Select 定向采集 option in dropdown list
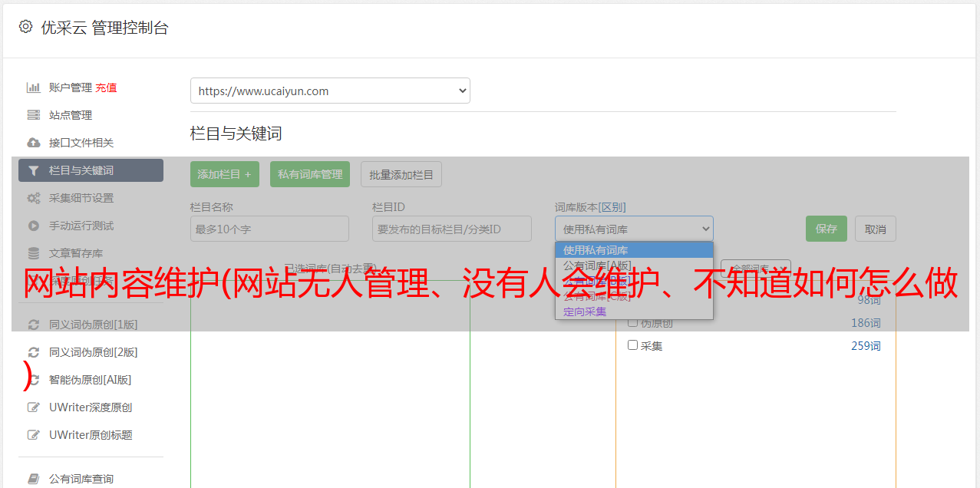 click(634, 312)
